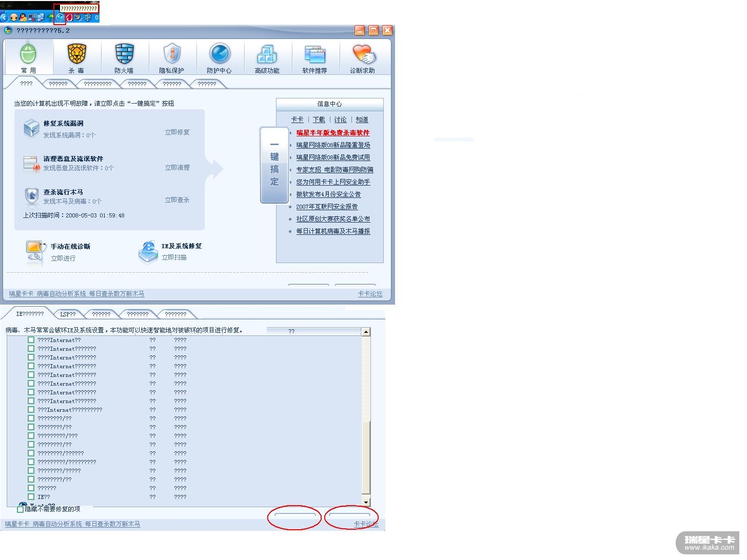Enable the 隐藏不需要修复的项 checkbox
Image resolution: width=747 pixels, height=560 pixels.
pyautogui.click(x=21, y=509)
